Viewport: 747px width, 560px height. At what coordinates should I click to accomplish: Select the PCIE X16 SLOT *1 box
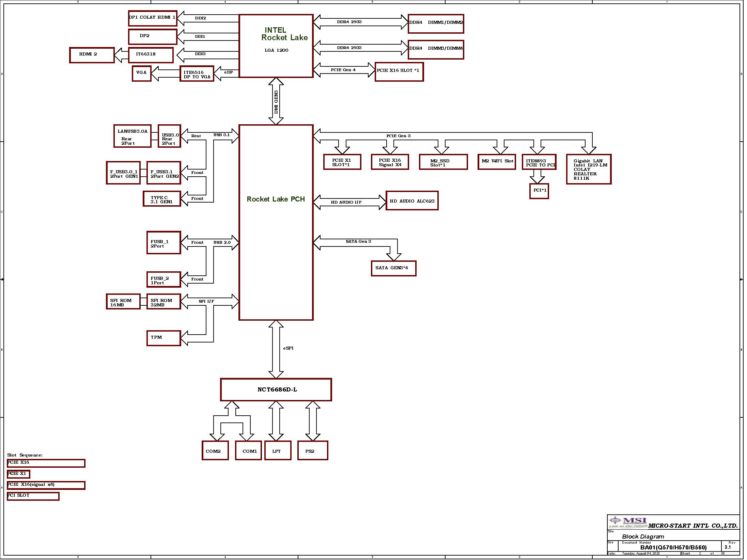pyautogui.click(x=399, y=72)
